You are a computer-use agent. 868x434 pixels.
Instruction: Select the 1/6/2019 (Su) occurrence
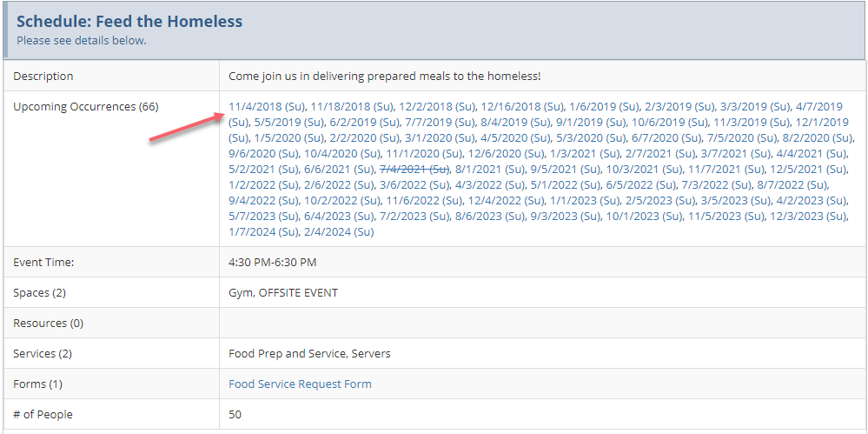tap(605, 106)
